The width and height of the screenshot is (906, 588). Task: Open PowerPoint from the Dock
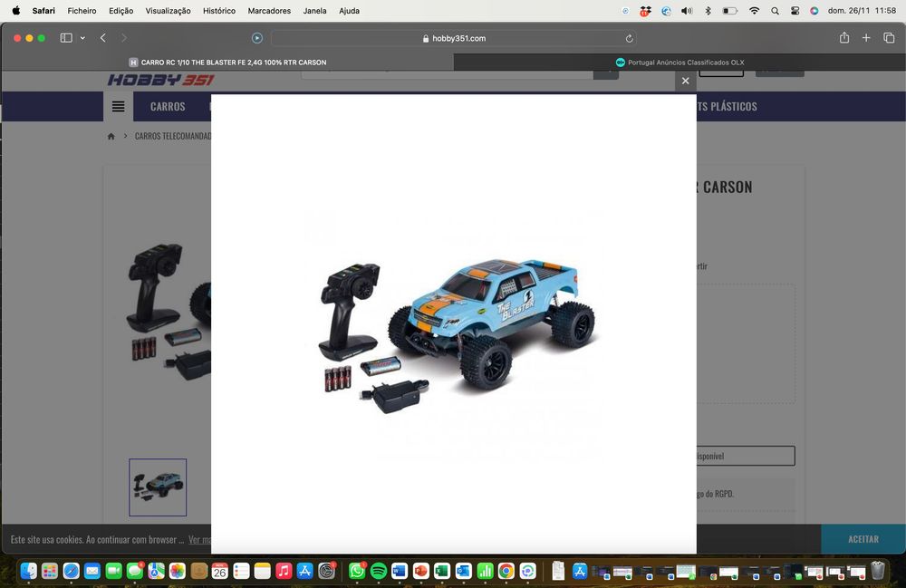(420, 571)
